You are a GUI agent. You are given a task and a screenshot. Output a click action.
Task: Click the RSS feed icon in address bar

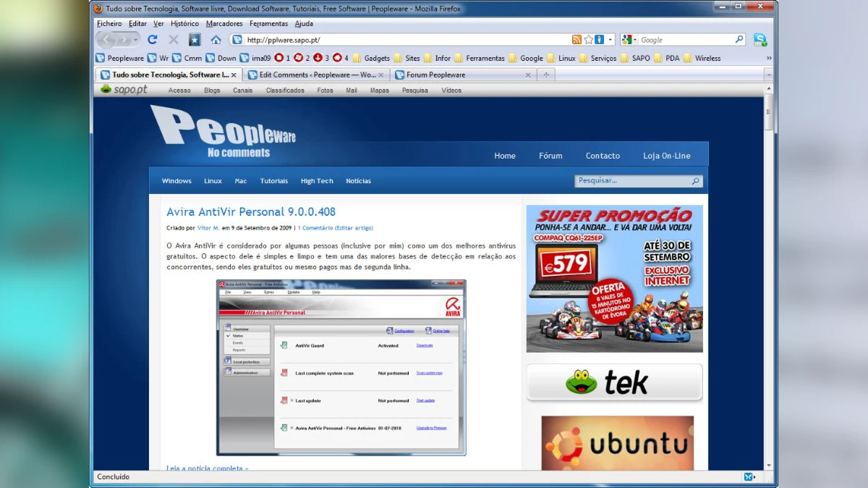tap(576, 40)
